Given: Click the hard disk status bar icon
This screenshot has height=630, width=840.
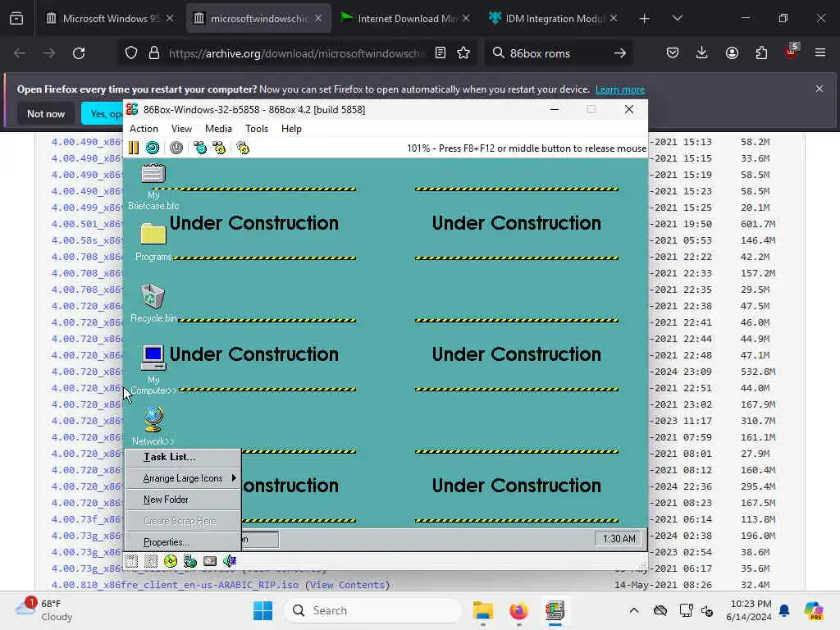Looking at the screenshot, I should [210, 561].
